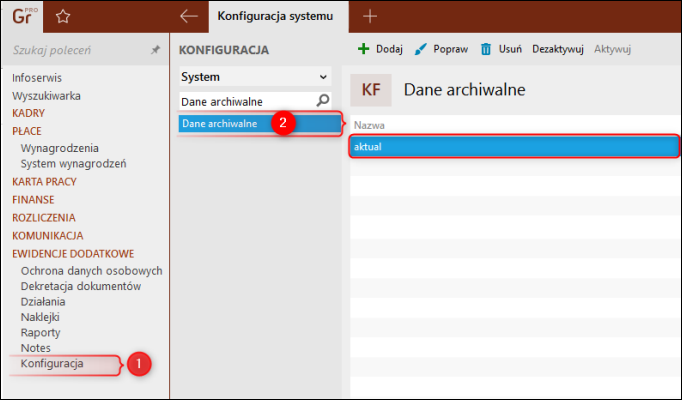Screen dimensions: 682x400
Task: Open System wynagrodzeń item
Action: (74, 163)
